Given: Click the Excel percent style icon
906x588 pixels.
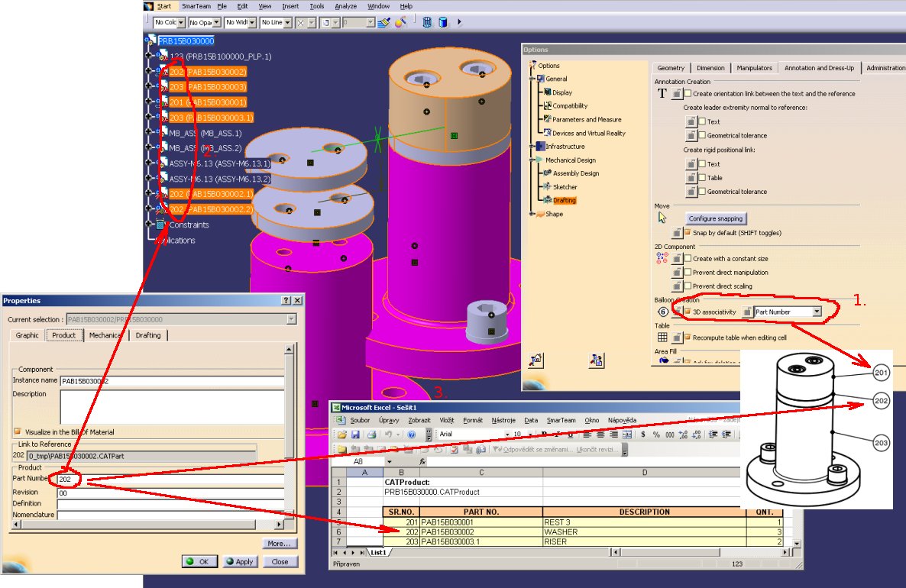Looking at the screenshot, I should [655, 435].
